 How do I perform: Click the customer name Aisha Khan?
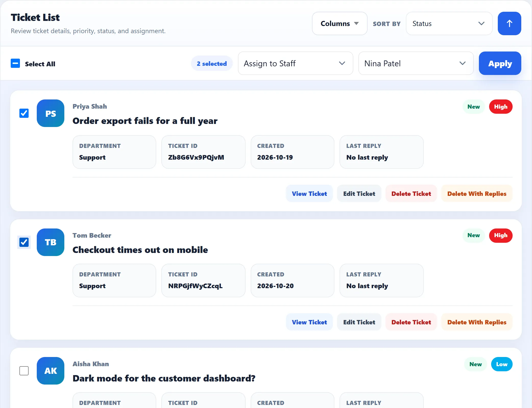coord(91,364)
